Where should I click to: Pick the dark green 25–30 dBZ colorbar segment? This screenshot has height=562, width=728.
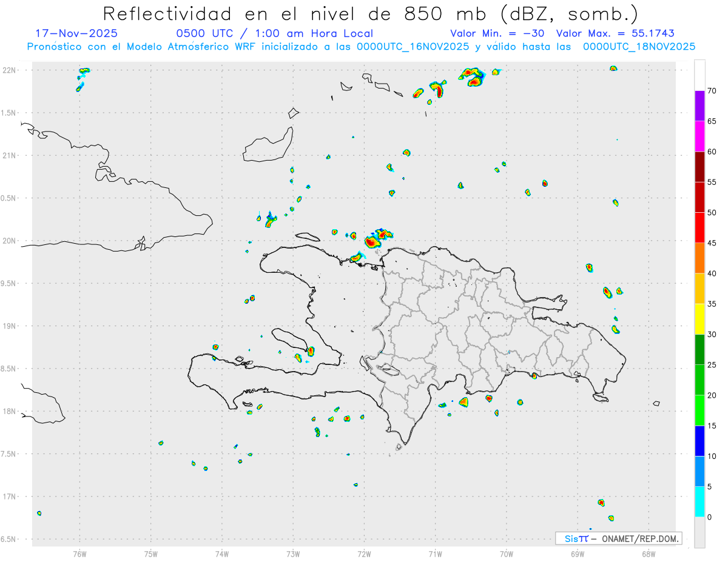coord(699,350)
